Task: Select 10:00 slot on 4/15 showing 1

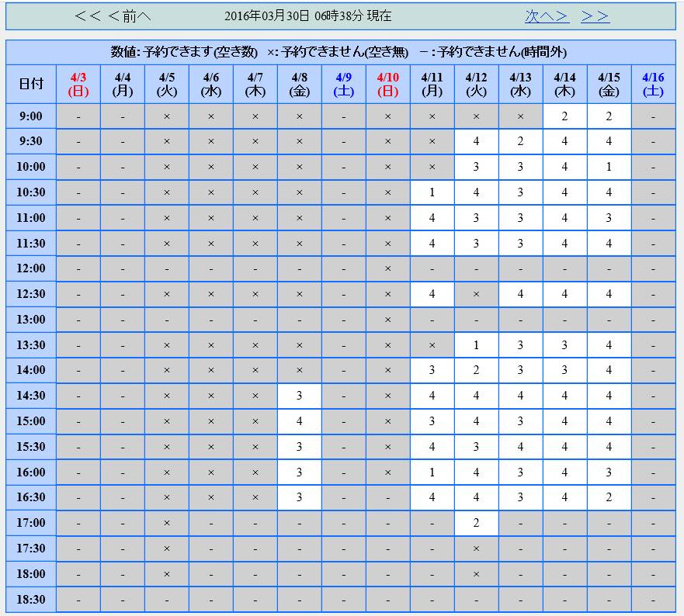Action: click(609, 167)
